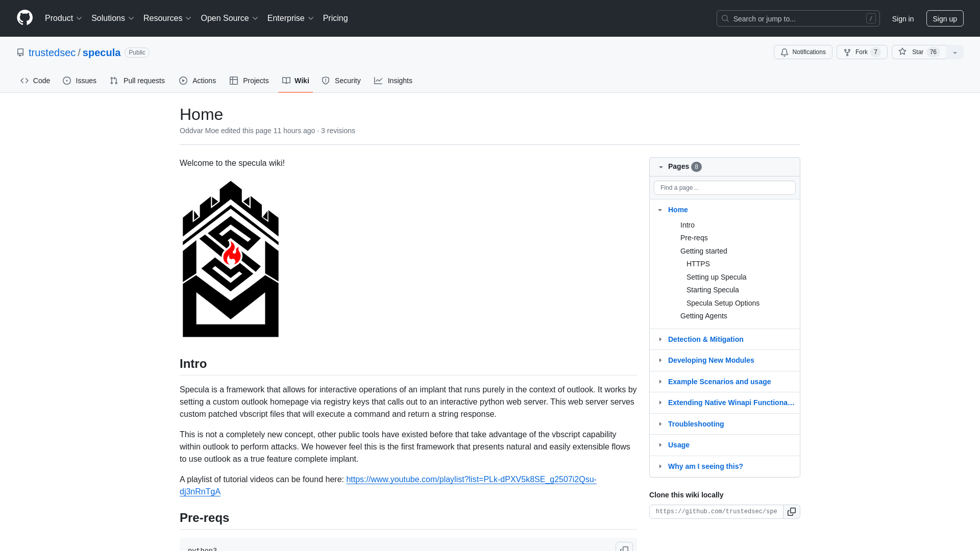980x551 pixels.
Task: Click the copy clone URL button
Action: [792, 511]
